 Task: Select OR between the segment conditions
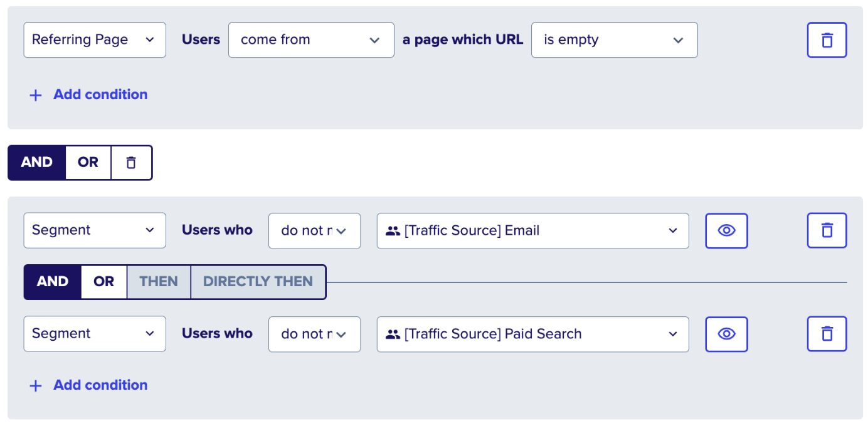coord(104,282)
